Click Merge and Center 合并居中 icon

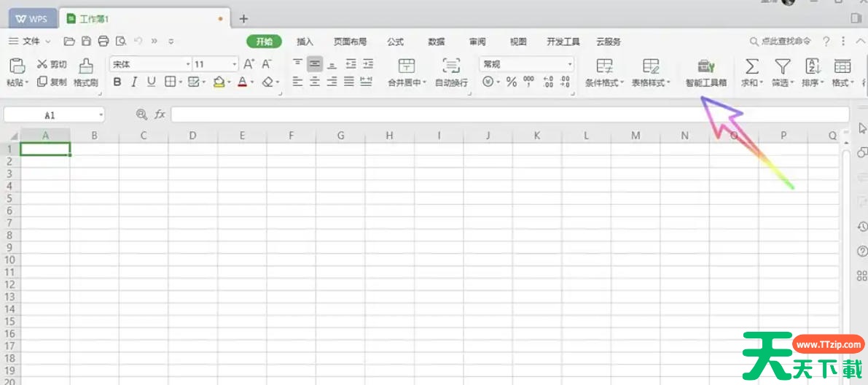pos(407,66)
